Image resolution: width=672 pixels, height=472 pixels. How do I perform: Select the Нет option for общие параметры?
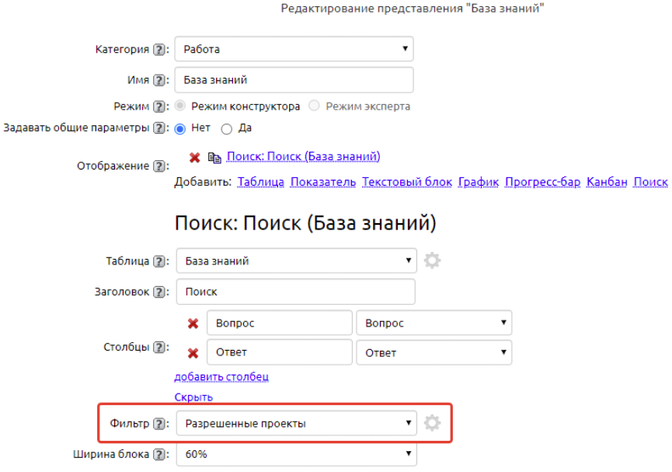point(180,129)
